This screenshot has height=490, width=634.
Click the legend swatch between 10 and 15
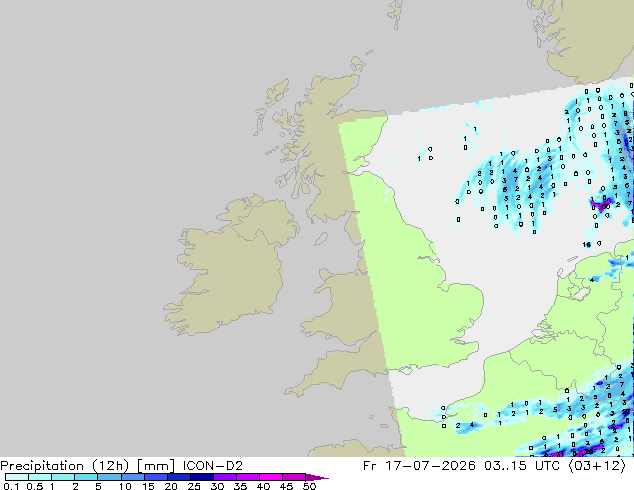tap(132, 477)
